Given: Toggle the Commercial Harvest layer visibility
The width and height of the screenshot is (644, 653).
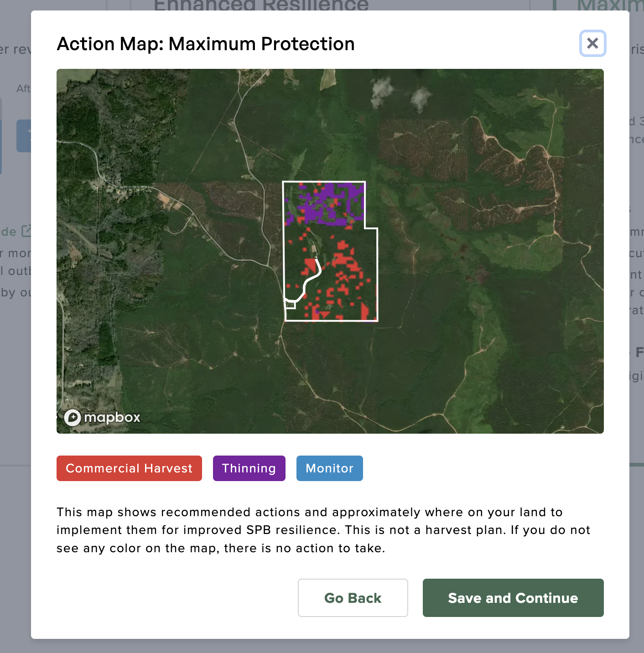Looking at the screenshot, I should pos(129,468).
